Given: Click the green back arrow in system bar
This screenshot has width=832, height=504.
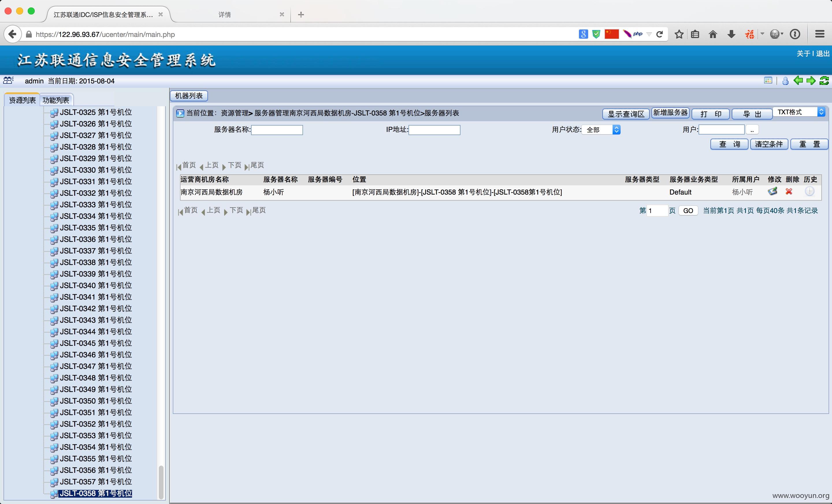Looking at the screenshot, I should point(798,80).
